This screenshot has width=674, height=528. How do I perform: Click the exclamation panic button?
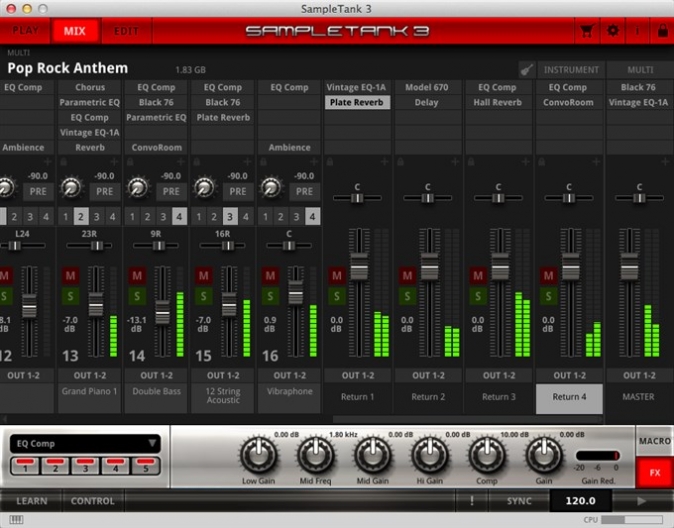[472, 501]
